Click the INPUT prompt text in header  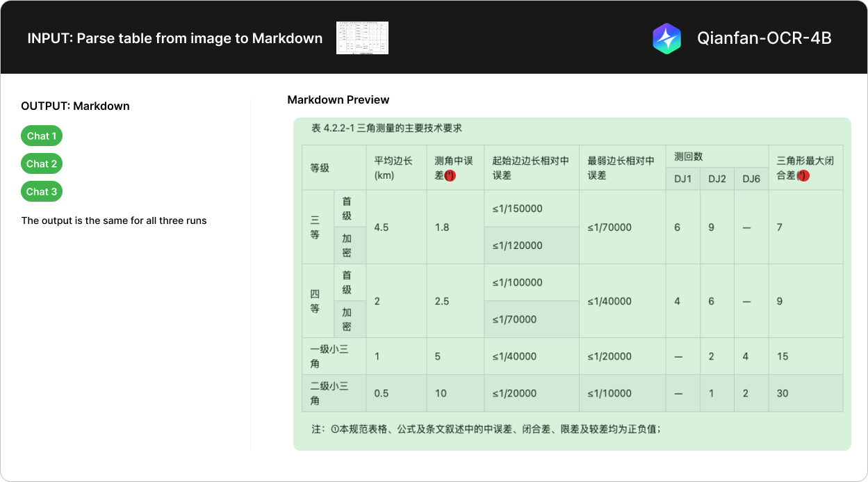[174, 38]
